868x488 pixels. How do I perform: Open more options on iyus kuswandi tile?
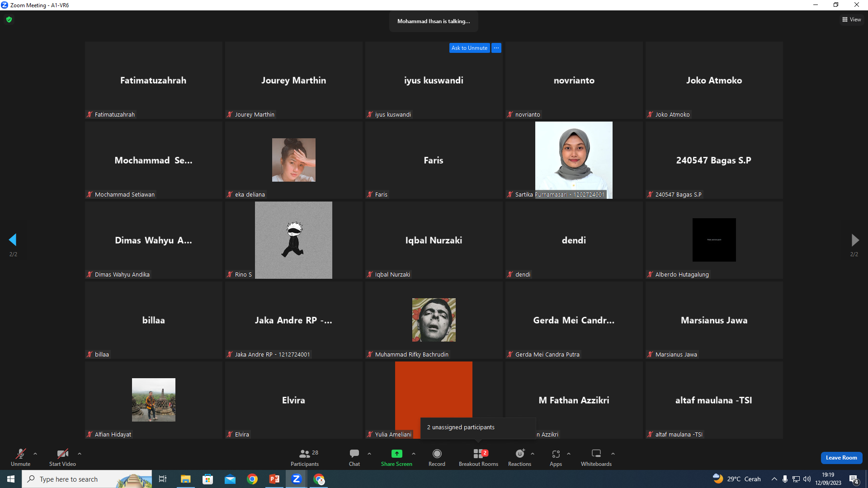496,48
